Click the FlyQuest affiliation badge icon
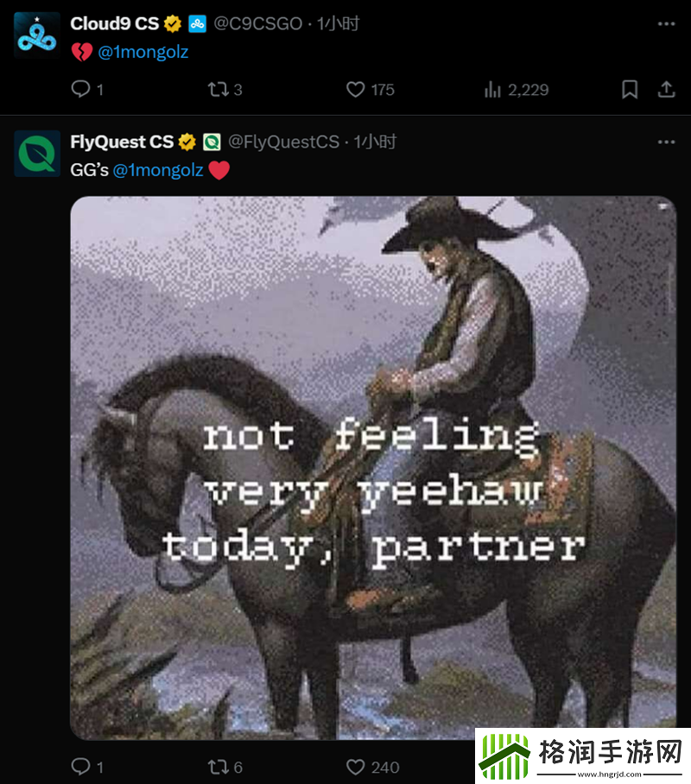691x784 pixels. click(212, 142)
